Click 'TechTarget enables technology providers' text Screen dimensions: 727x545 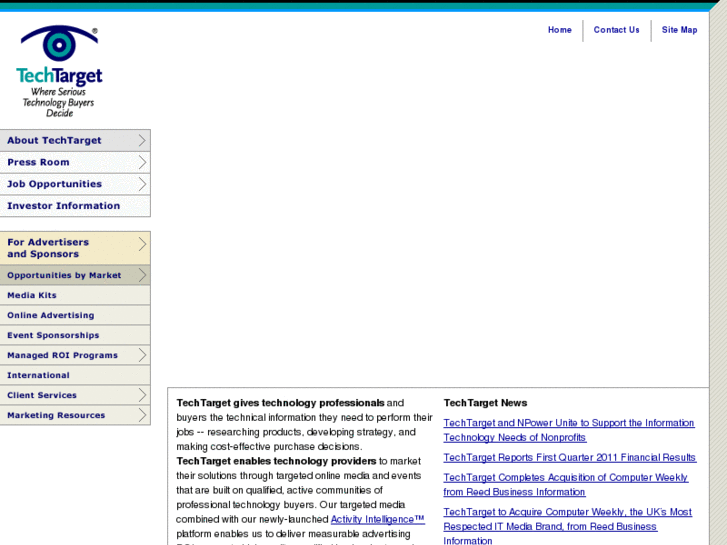(276, 461)
